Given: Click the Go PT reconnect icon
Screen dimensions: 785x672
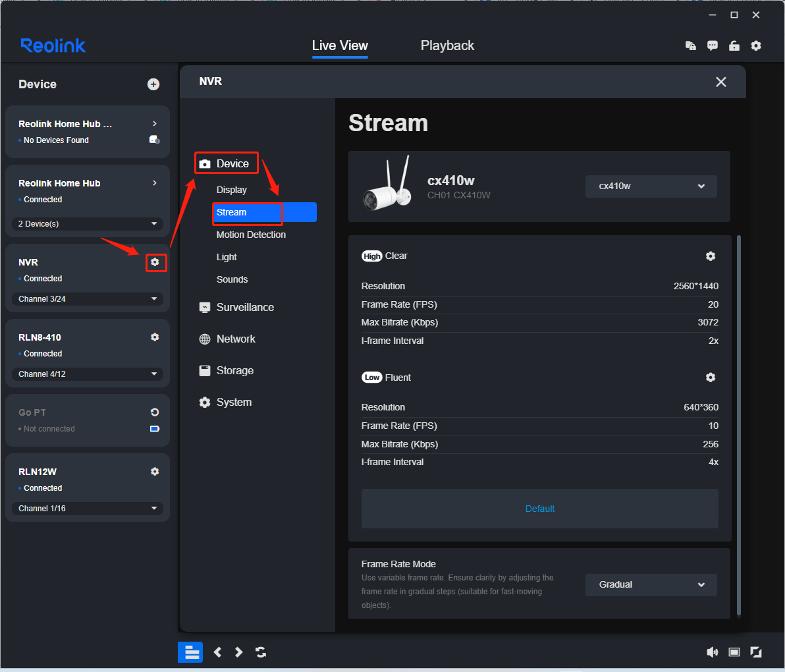Looking at the screenshot, I should (155, 412).
